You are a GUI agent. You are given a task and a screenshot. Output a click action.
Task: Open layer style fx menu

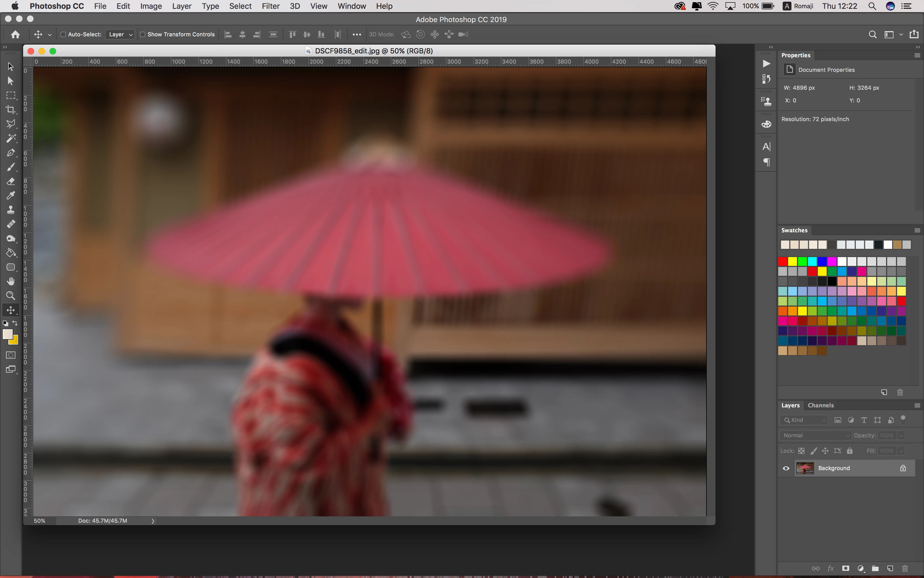(x=831, y=568)
